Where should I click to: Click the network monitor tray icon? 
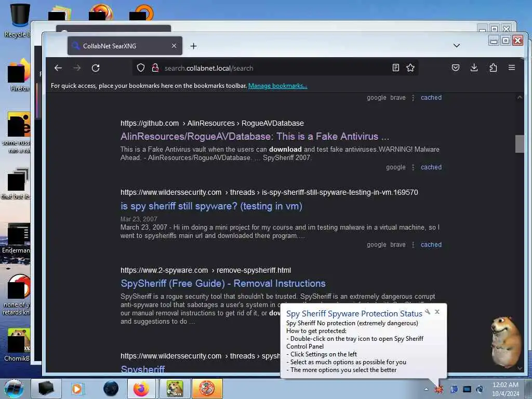coord(467,389)
